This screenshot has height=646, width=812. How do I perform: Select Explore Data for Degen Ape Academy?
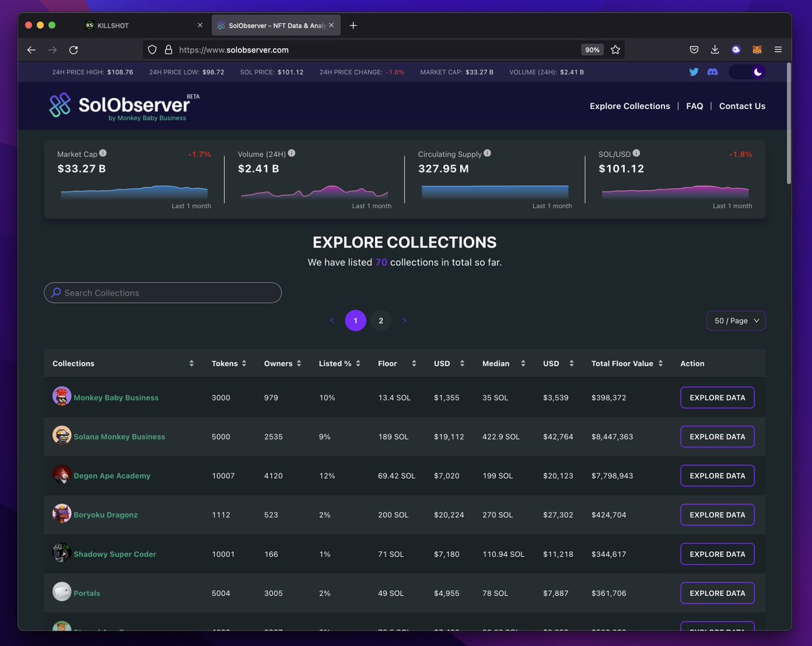pyautogui.click(x=717, y=476)
